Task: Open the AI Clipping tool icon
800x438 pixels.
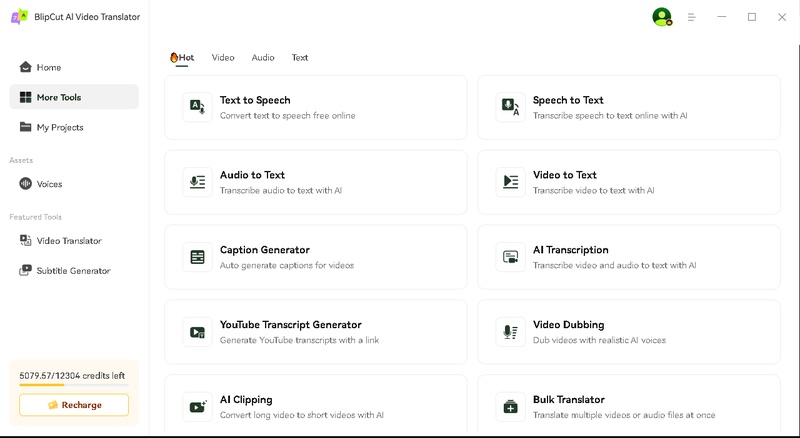Action: (197, 407)
